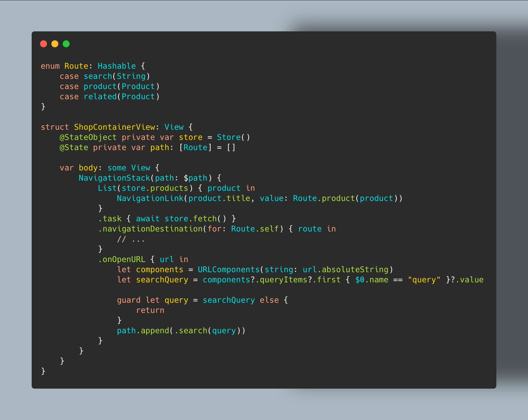Image resolution: width=528 pixels, height=420 pixels.
Task: Click the line 'case product(Product)'
Action: [x=110, y=87]
